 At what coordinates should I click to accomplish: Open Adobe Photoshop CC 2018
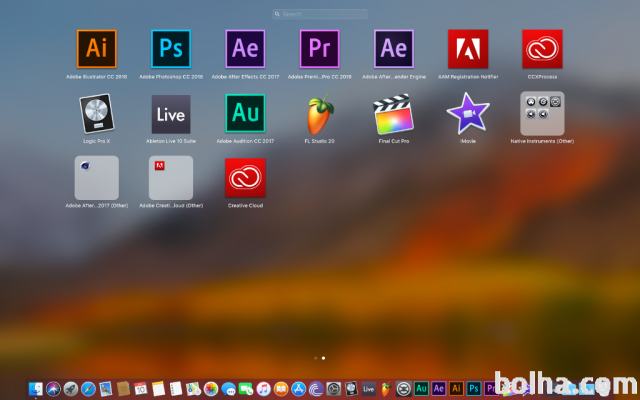(x=171, y=48)
